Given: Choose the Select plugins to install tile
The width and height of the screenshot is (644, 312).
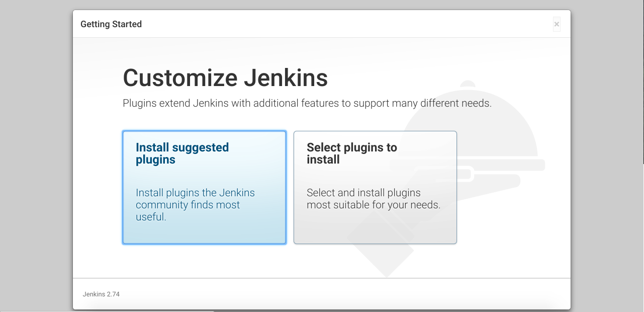Looking at the screenshot, I should pyautogui.click(x=375, y=188).
